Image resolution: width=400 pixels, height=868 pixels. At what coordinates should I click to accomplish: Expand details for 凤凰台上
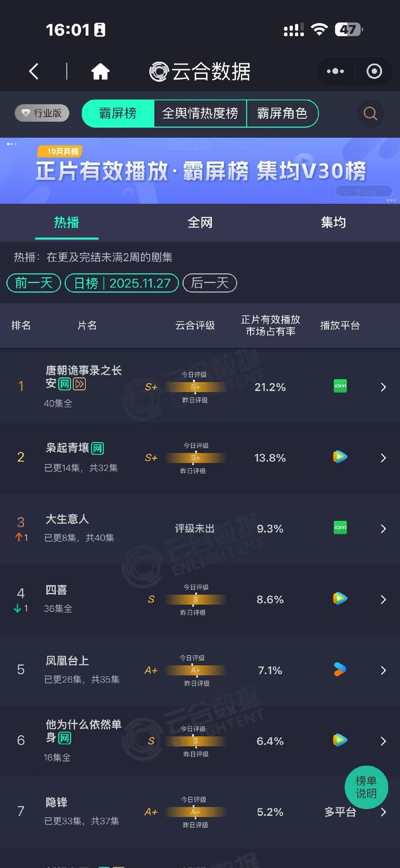(x=383, y=670)
